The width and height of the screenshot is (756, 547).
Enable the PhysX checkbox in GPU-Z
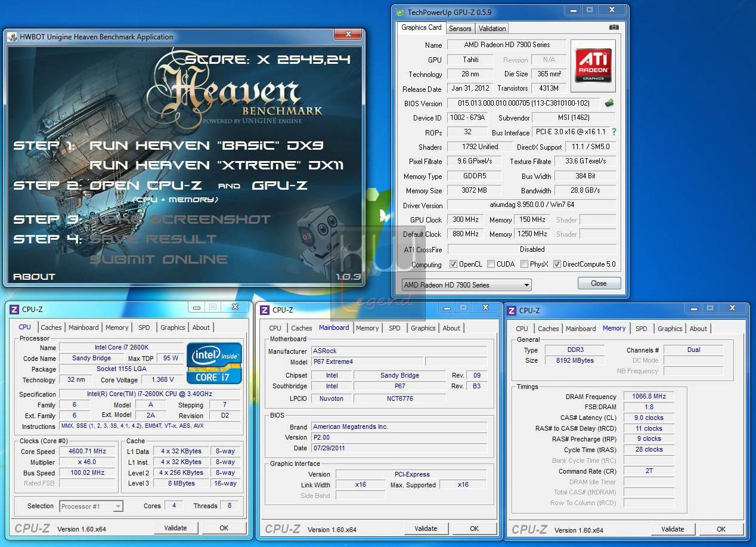point(524,264)
